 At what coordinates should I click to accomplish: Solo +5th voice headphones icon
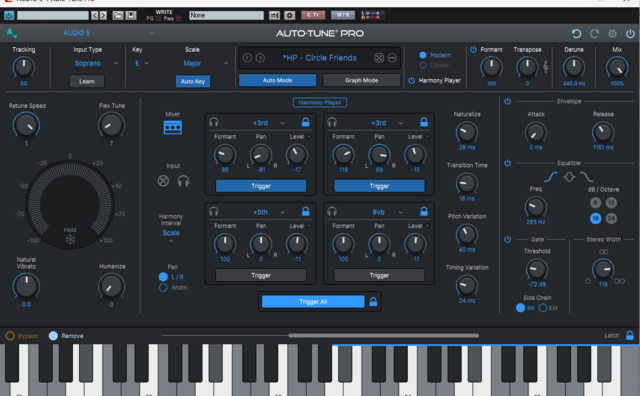(213, 211)
